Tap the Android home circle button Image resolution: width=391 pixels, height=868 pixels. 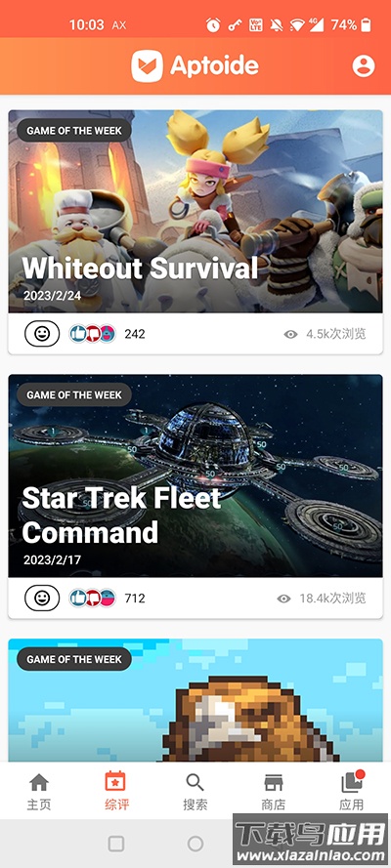tap(195, 844)
